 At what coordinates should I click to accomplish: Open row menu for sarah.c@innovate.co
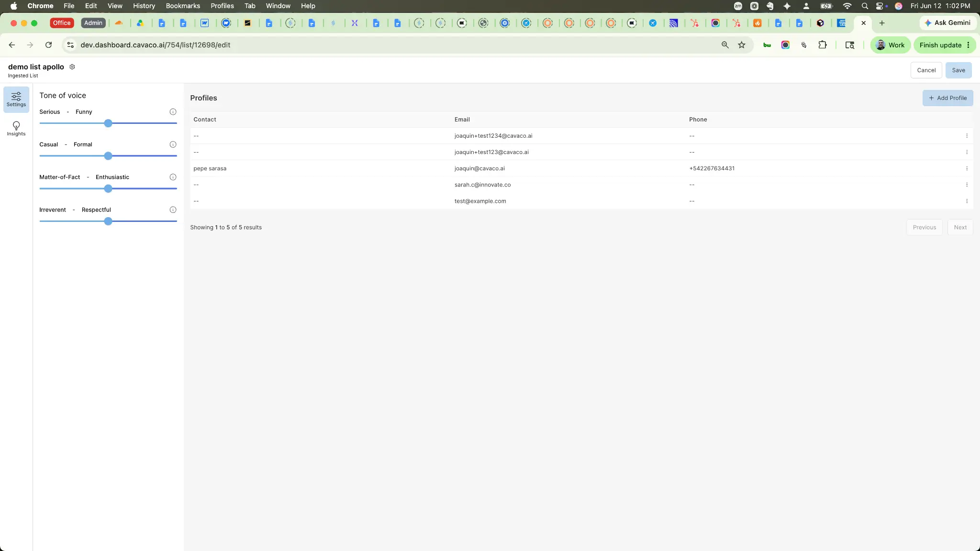point(967,185)
